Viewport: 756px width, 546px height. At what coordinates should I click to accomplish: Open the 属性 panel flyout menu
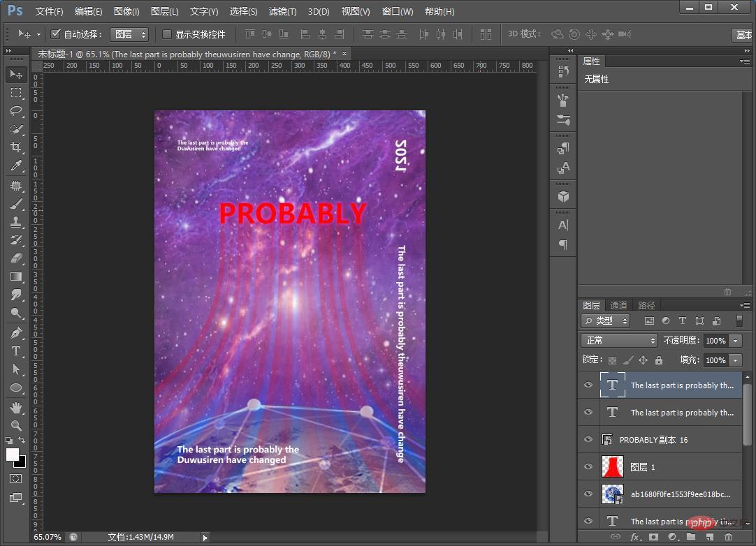click(745, 61)
